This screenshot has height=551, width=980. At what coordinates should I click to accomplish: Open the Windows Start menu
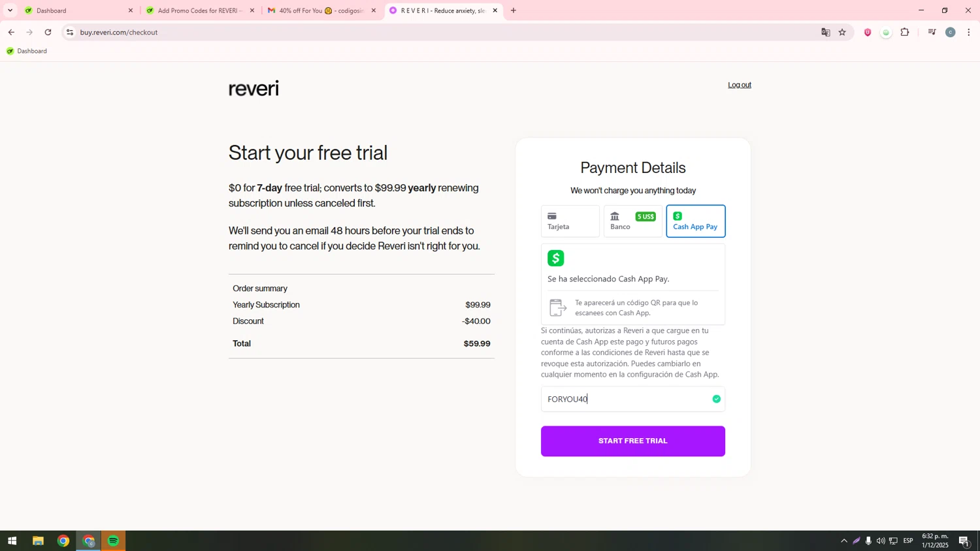coord(12,541)
